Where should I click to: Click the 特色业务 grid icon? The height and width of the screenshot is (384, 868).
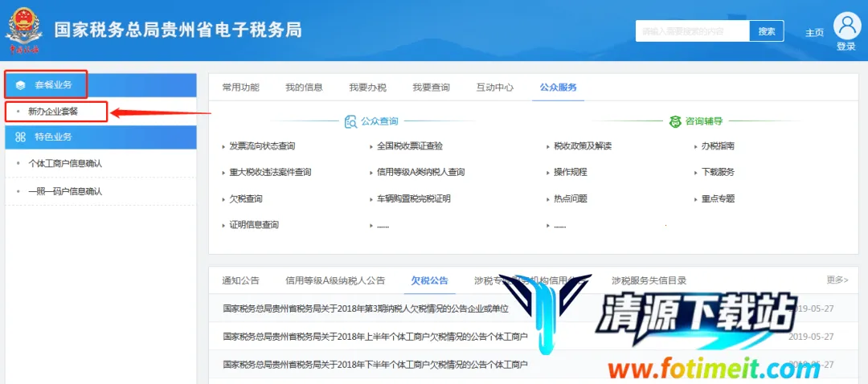tap(20, 137)
